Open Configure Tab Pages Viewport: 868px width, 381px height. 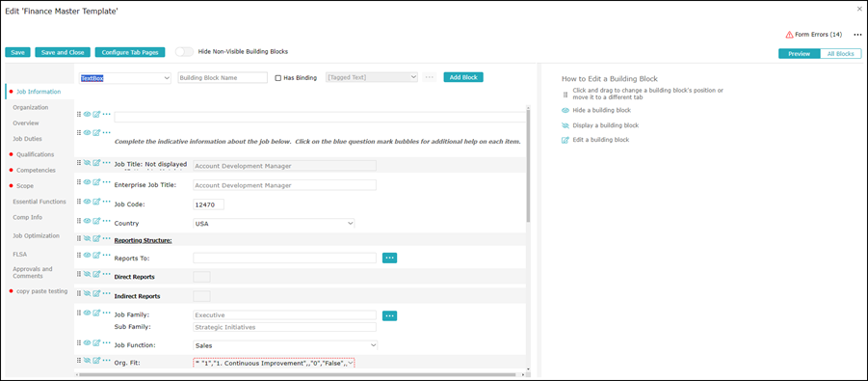130,52
